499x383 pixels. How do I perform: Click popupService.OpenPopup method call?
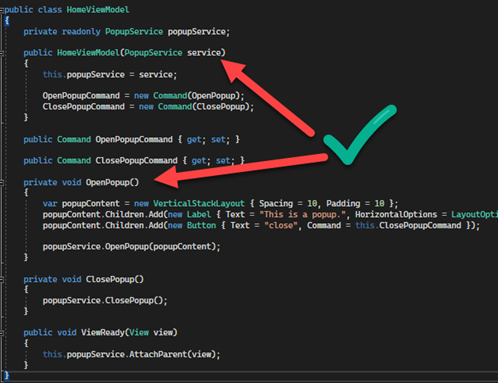click(131, 247)
